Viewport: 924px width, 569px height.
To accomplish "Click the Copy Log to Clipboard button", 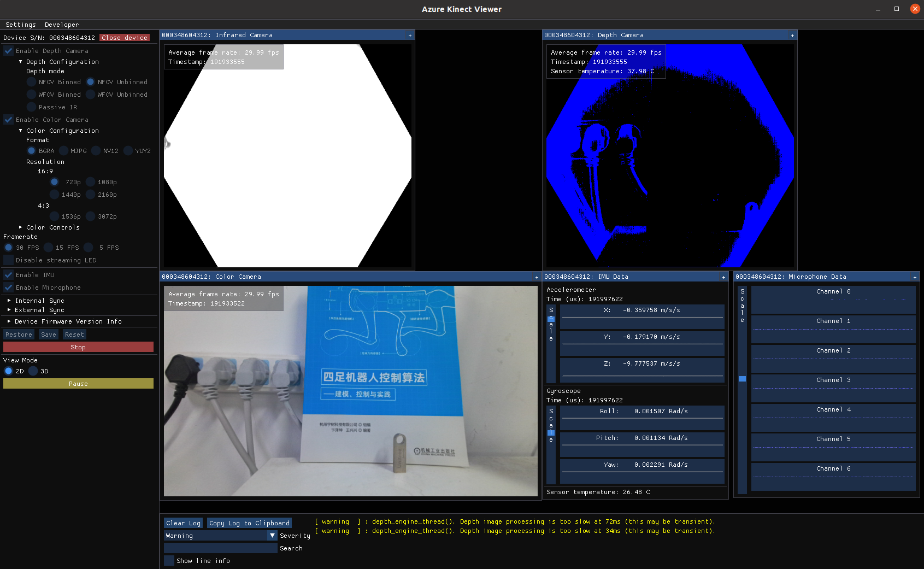I will [x=249, y=523].
